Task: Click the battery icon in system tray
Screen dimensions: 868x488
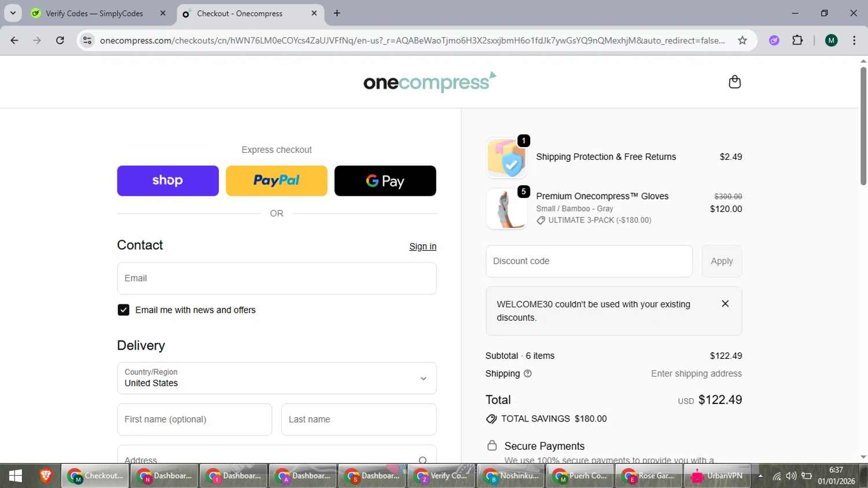Action: (807, 476)
